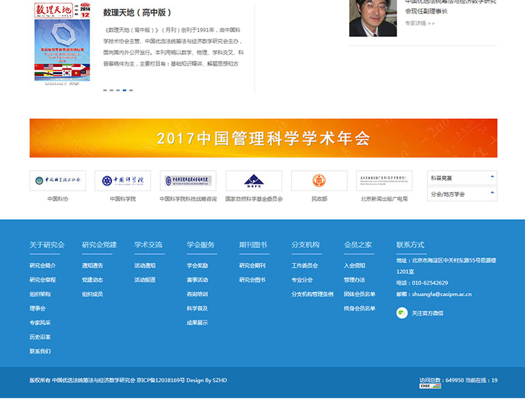This screenshot has height=420, width=525.
Task: Expand the 科普竞赛 dropdown
Action: tap(461, 178)
